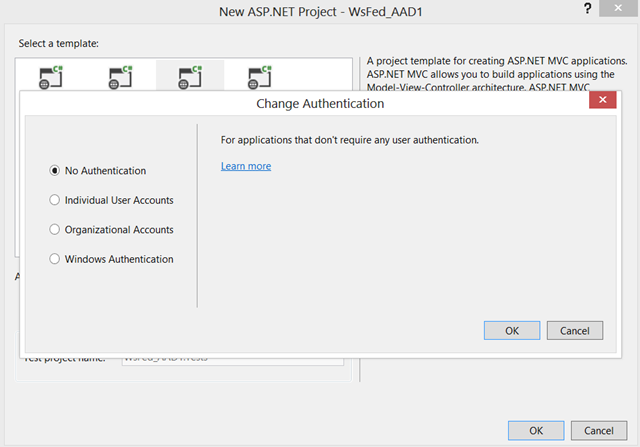
Task: Cancel the Change Authentication dialog
Action: 575,330
